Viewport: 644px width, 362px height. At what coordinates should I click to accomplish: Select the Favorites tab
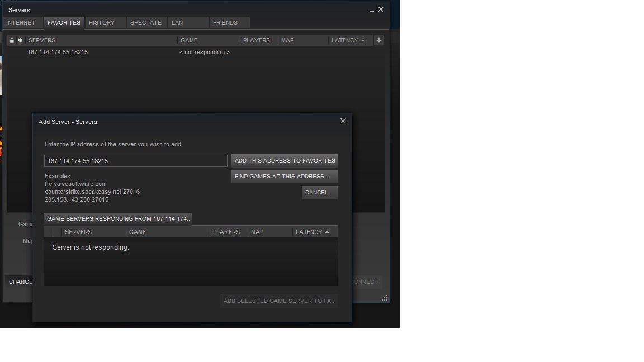64,22
